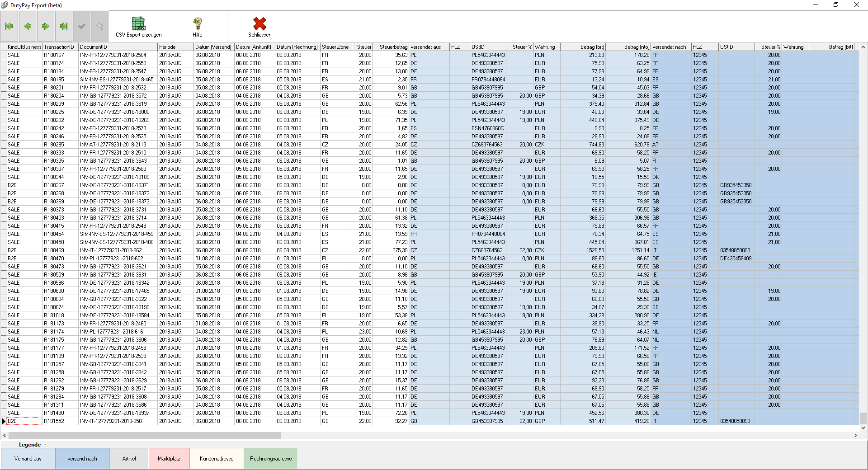Jump to last record arrow
The image size is (868, 470).
pyautogui.click(x=64, y=26)
